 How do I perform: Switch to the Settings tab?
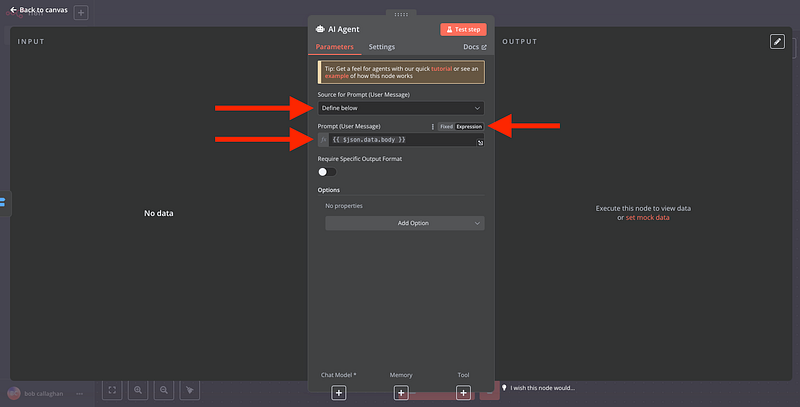coord(381,47)
